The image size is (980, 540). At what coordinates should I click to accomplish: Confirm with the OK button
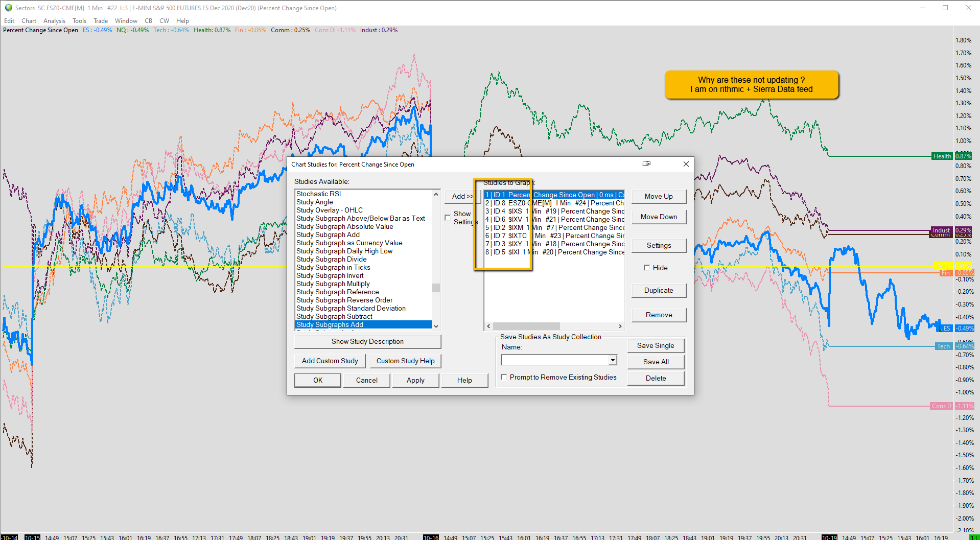318,380
